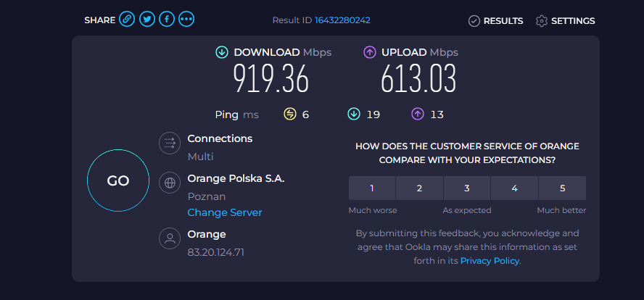Select rating 4 for Orange
The height and width of the screenshot is (300, 644).
514,188
